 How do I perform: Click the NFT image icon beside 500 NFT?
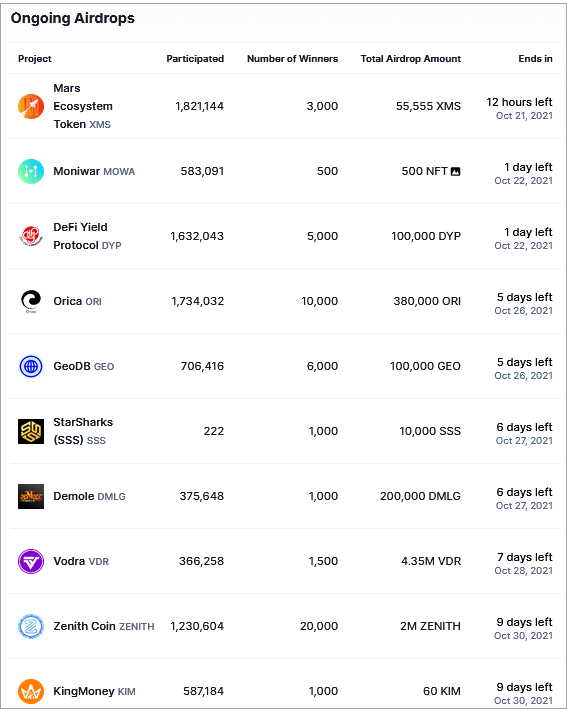point(456,171)
